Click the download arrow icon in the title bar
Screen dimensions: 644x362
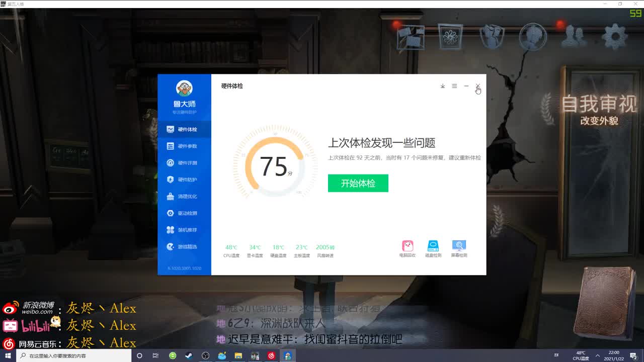(443, 86)
